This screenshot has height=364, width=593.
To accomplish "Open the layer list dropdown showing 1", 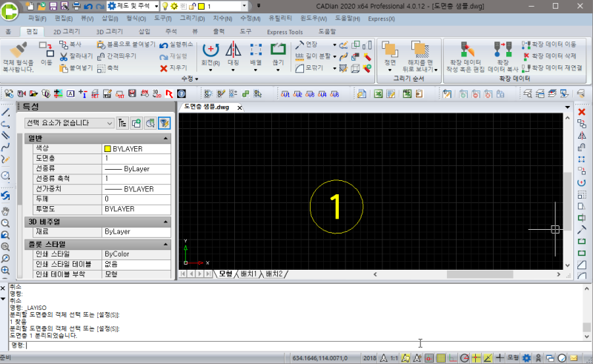I will [x=244, y=6].
